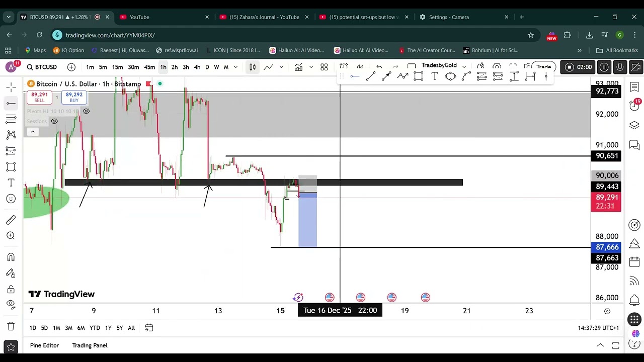Set range to All
This screenshot has height=362, width=644.
(131, 328)
